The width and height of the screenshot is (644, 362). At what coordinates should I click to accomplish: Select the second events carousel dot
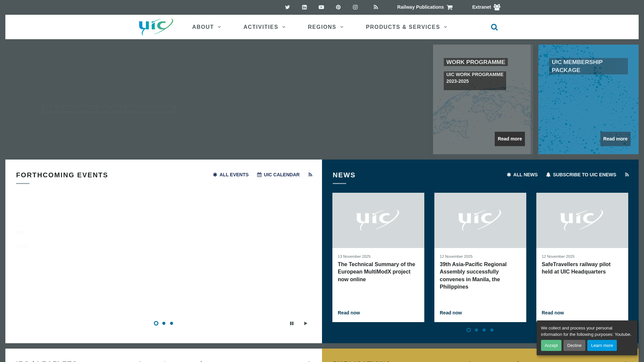pos(164,323)
